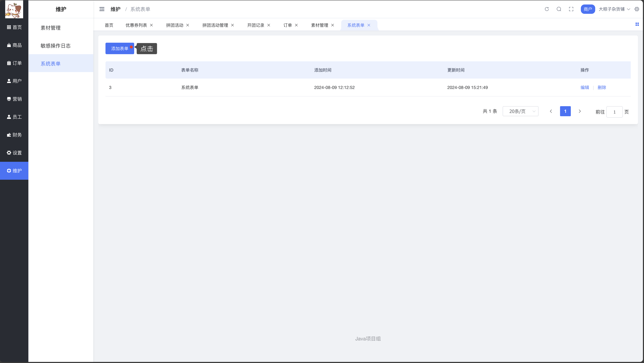Open the tab grid options icon
The width and height of the screenshot is (644, 363).
637,24
